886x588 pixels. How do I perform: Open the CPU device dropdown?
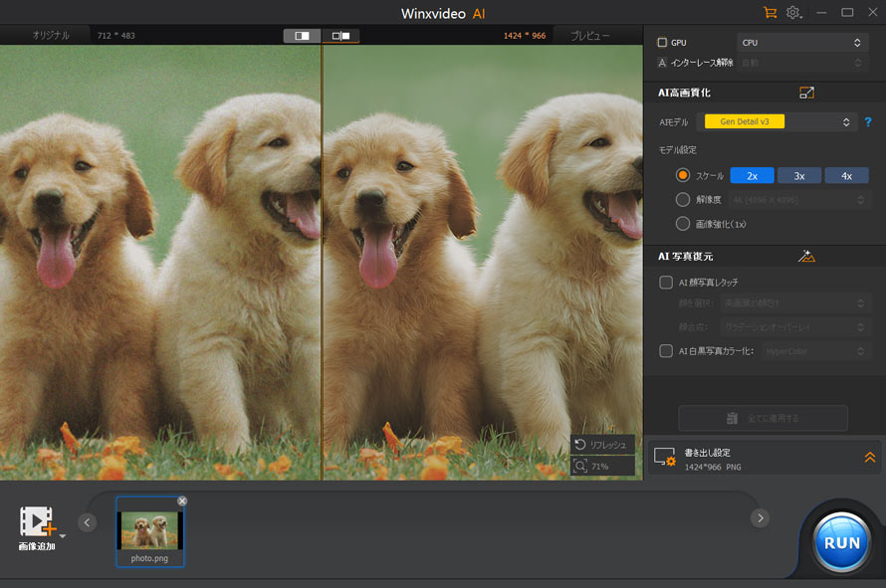[x=802, y=43]
